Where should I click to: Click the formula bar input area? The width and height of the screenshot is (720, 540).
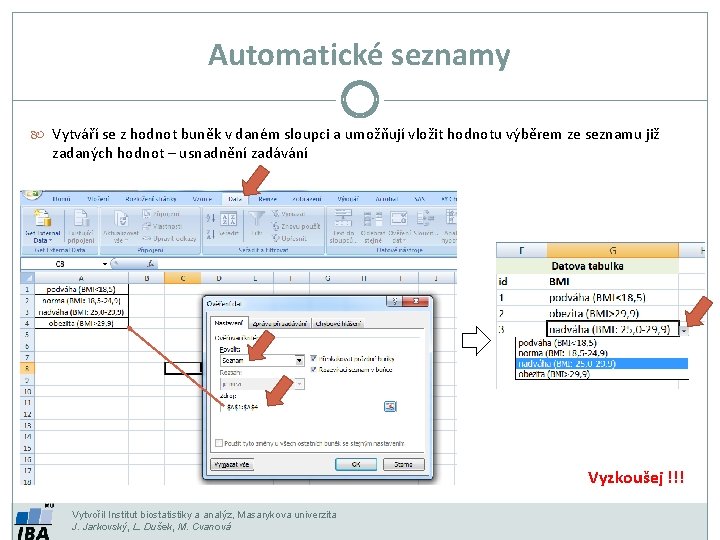pos(308,264)
